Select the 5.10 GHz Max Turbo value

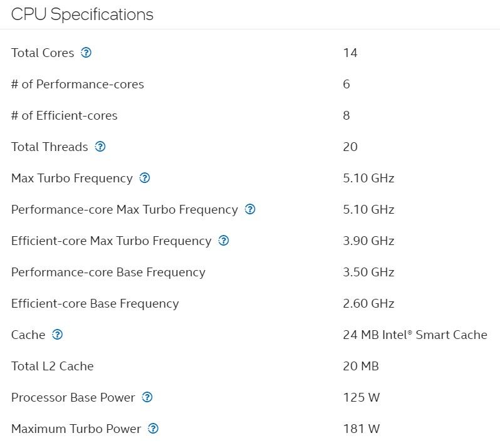(368, 178)
